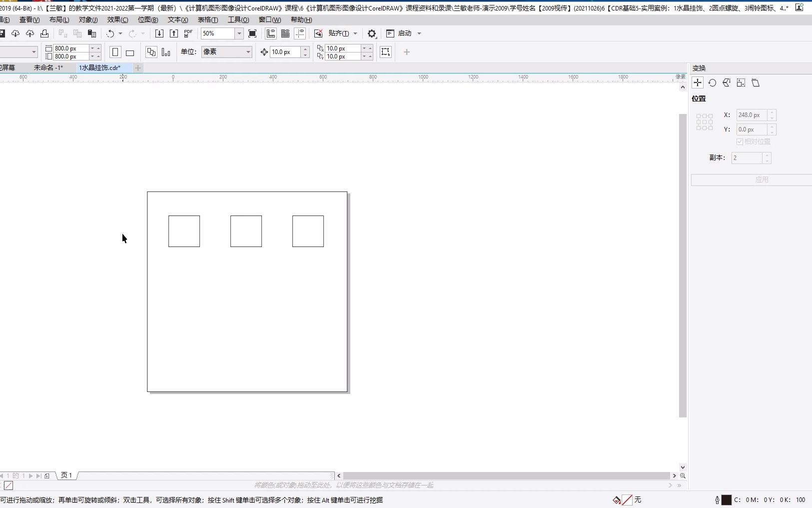Screen dimensions: 812x508
Task: Click the Undo arrow icon
Action: pos(110,33)
